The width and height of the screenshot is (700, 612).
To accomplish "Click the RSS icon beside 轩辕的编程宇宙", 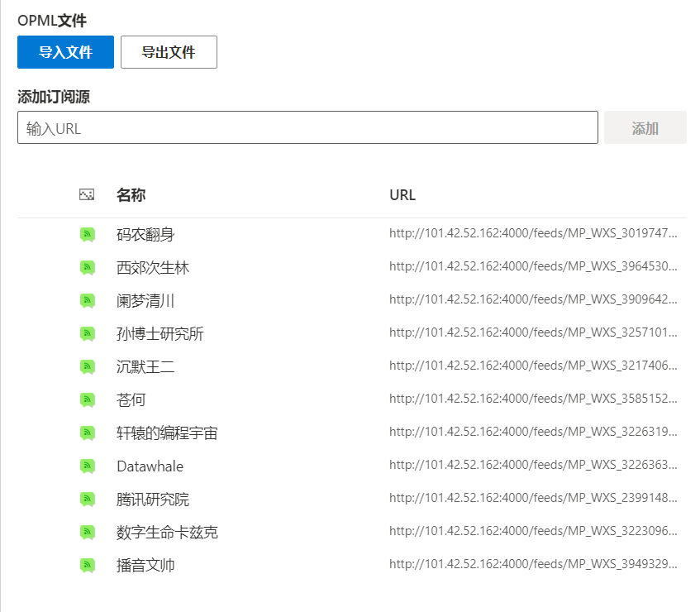I will point(88,433).
